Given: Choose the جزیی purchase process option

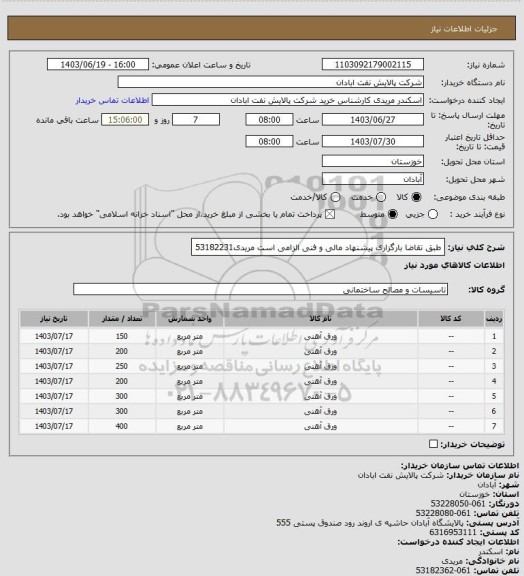Looking at the screenshot, I should coord(433,215).
